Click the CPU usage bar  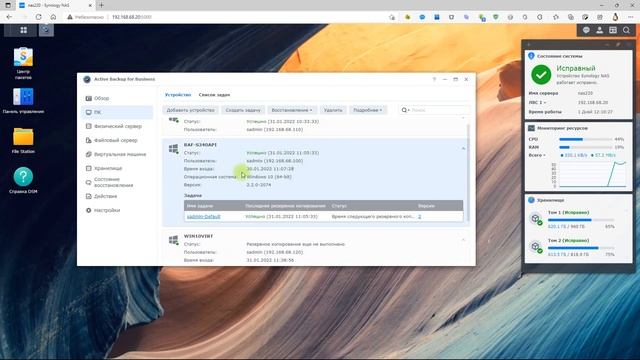click(585, 140)
